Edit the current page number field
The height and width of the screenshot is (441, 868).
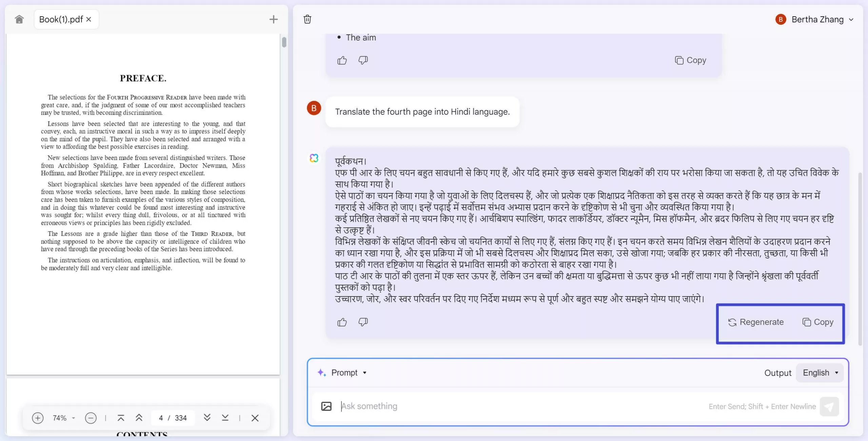(161, 418)
